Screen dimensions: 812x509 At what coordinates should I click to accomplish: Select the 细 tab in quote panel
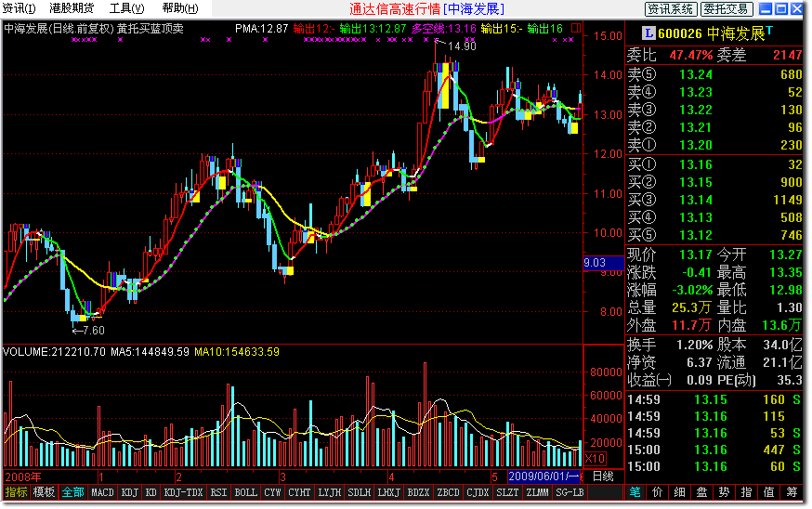(x=679, y=492)
